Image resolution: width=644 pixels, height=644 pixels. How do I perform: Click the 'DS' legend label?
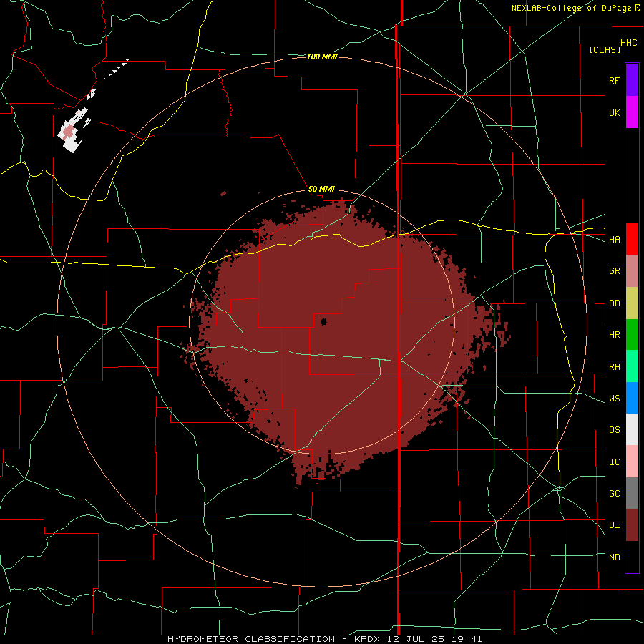614,429
